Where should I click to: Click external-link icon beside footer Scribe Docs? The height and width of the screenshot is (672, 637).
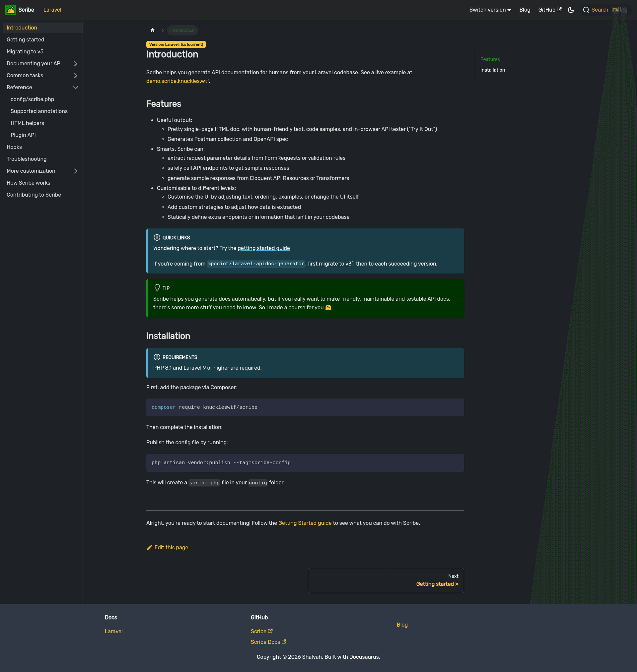point(284,641)
